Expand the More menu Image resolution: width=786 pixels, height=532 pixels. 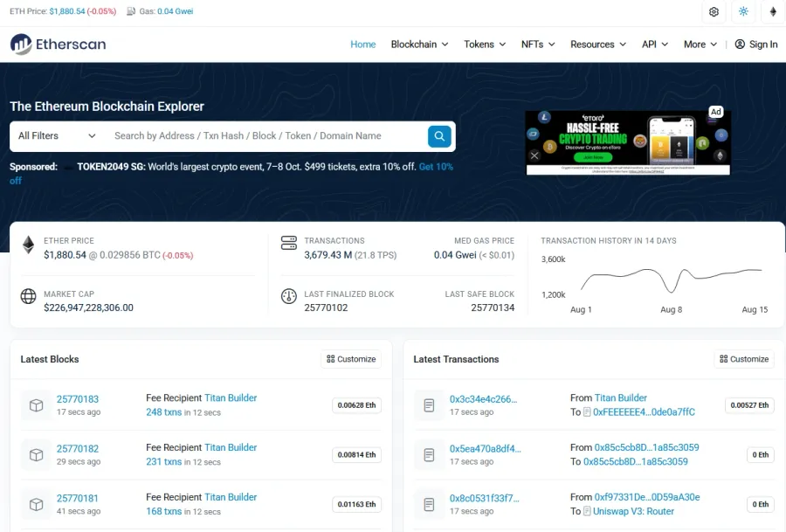pos(700,45)
